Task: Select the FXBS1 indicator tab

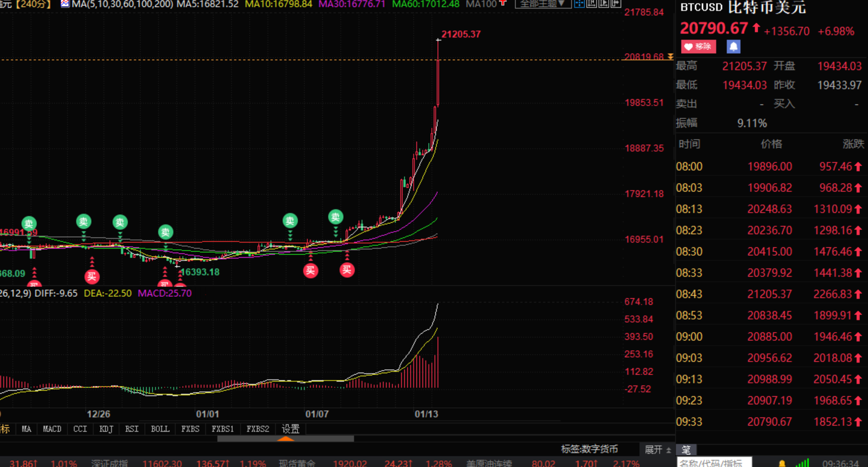Action: [x=223, y=429]
